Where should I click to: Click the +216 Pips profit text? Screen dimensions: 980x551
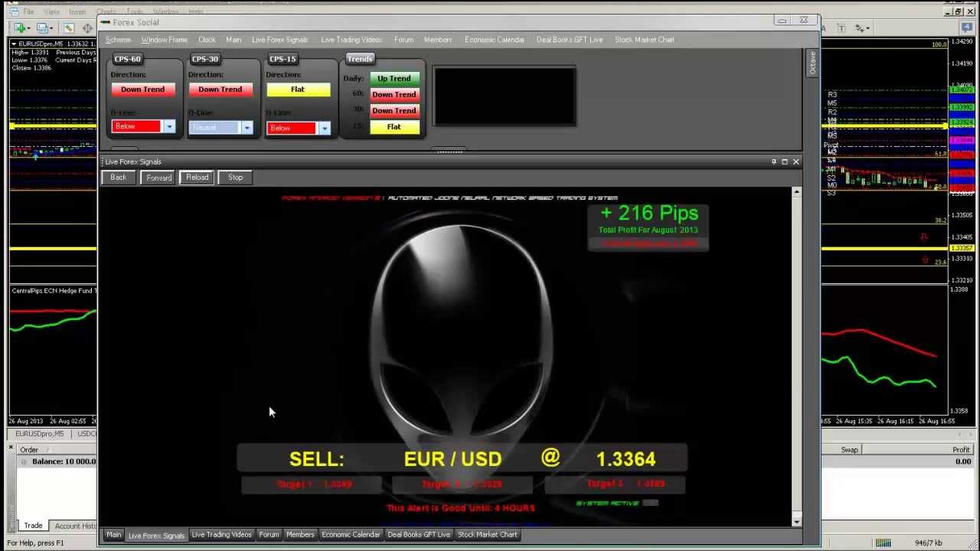(649, 214)
